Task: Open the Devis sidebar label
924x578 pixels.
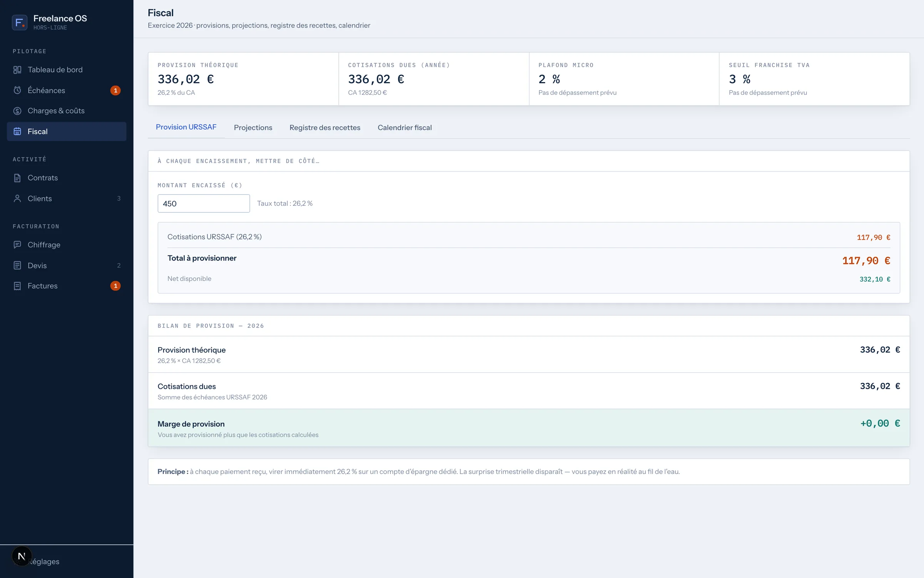Action: click(x=37, y=265)
